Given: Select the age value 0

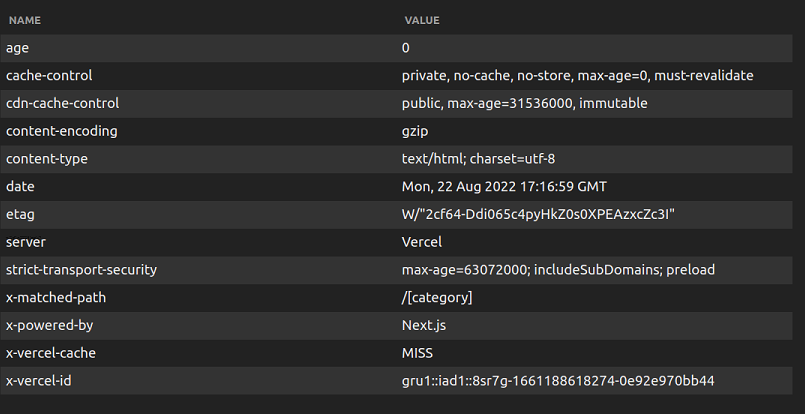Looking at the screenshot, I should [406, 48].
